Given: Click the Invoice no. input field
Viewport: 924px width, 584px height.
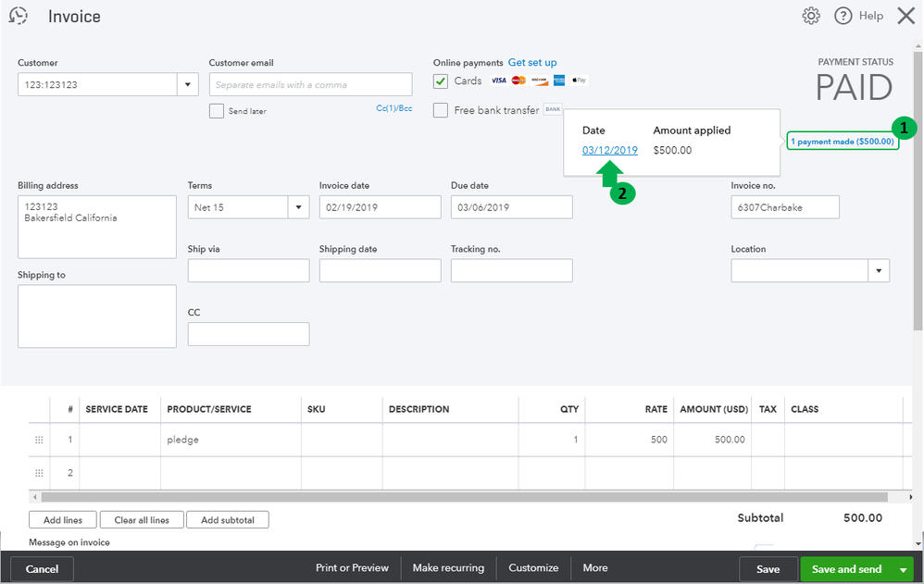Looking at the screenshot, I should click(785, 207).
